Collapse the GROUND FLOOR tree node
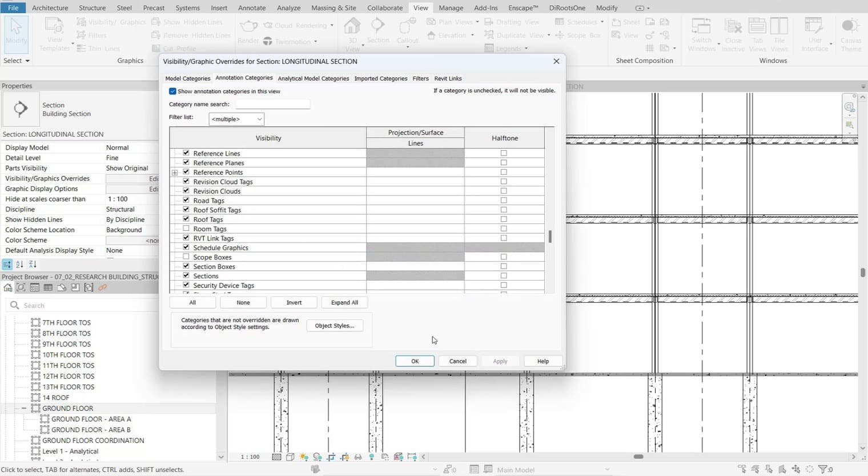 24,409
